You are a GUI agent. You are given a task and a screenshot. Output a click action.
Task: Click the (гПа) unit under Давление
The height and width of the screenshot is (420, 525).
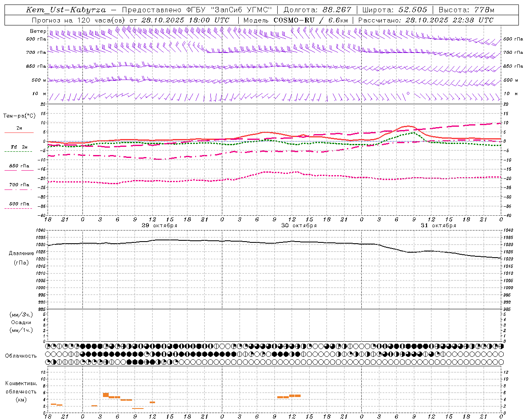coord(21,263)
